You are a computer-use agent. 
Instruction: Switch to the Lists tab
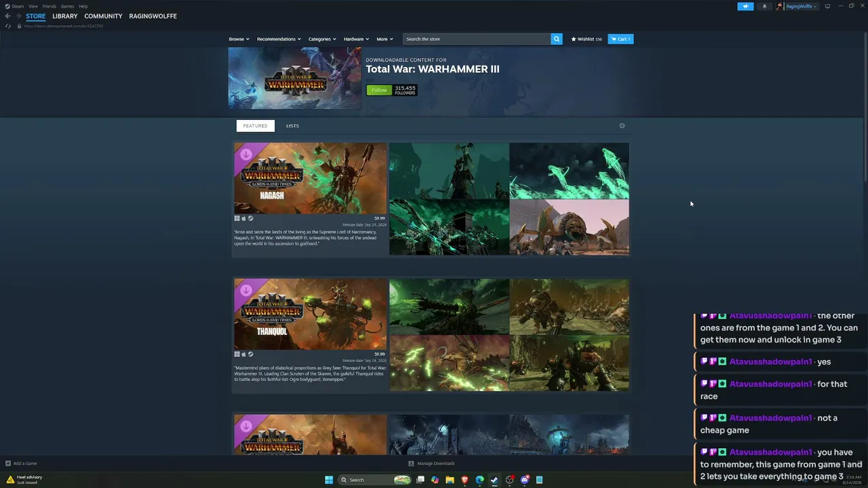coord(292,126)
